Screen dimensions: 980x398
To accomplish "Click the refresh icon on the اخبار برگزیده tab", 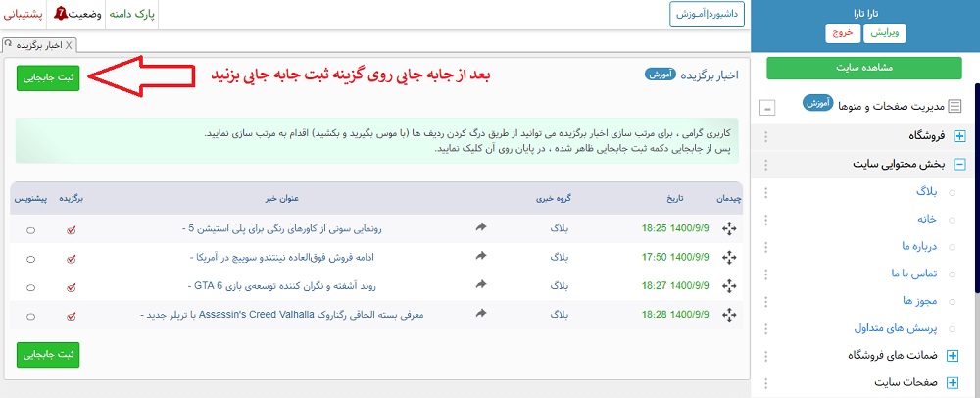I will 9,46.
